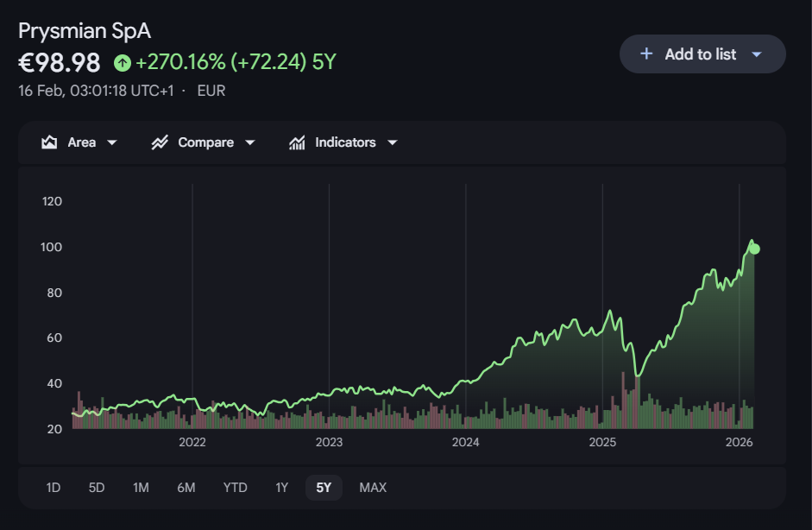Click the 2024 year label on the axis
This screenshot has height=530, width=812.
coord(465,443)
